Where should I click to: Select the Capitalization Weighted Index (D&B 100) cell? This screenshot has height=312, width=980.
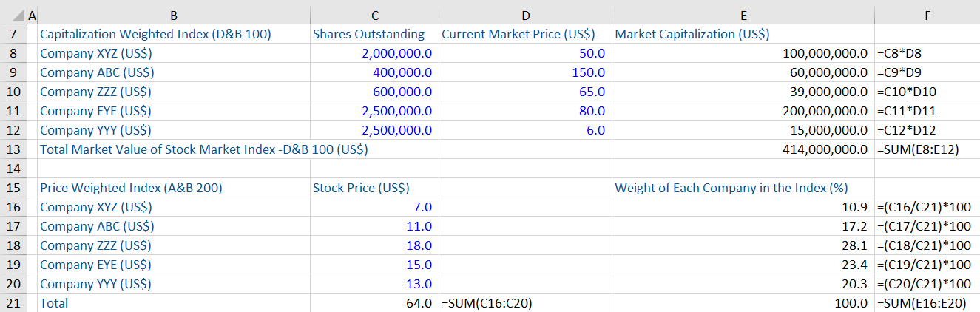pyautogui.click(x=155, y=34)
